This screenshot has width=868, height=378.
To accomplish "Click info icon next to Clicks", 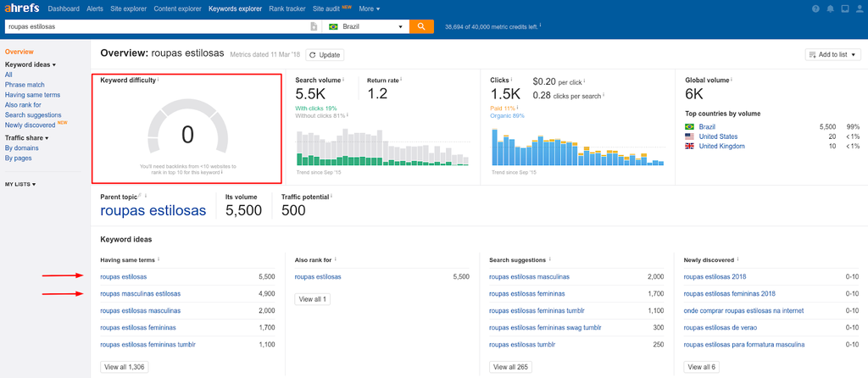I will [511, 80].
